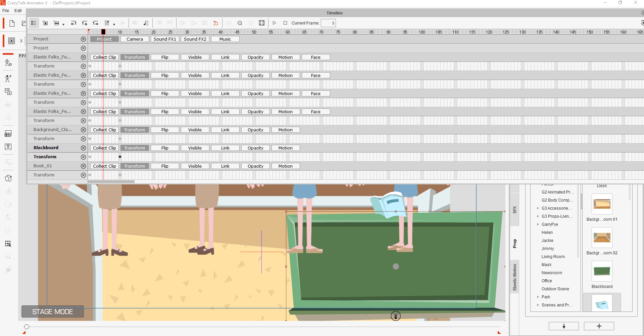This screenshot has height=336, width=644.
Task: Toggle Visible track in Book_01 row
Action: 195,166
